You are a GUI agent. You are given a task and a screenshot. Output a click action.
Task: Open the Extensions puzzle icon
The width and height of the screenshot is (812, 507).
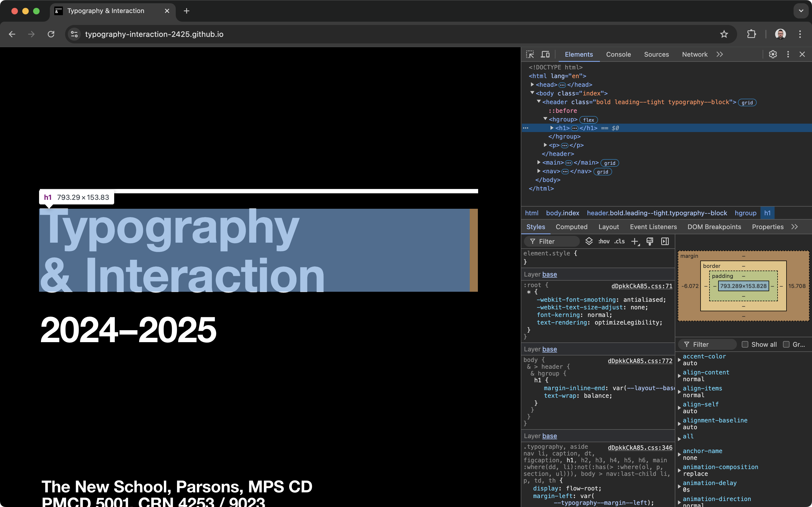(x=752, y=34)
